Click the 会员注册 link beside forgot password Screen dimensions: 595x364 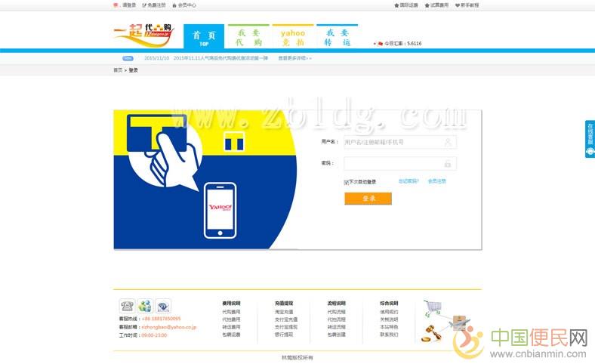point(436,181)
